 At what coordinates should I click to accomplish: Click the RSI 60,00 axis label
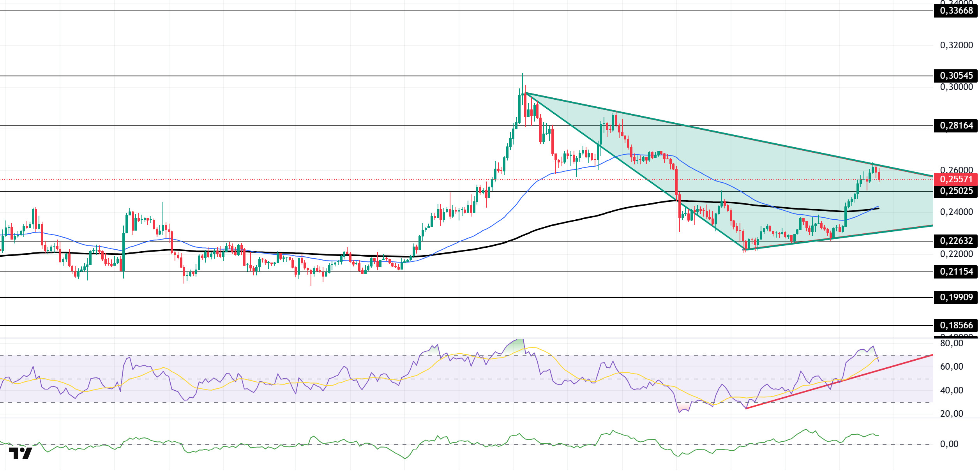pos(951,367)
